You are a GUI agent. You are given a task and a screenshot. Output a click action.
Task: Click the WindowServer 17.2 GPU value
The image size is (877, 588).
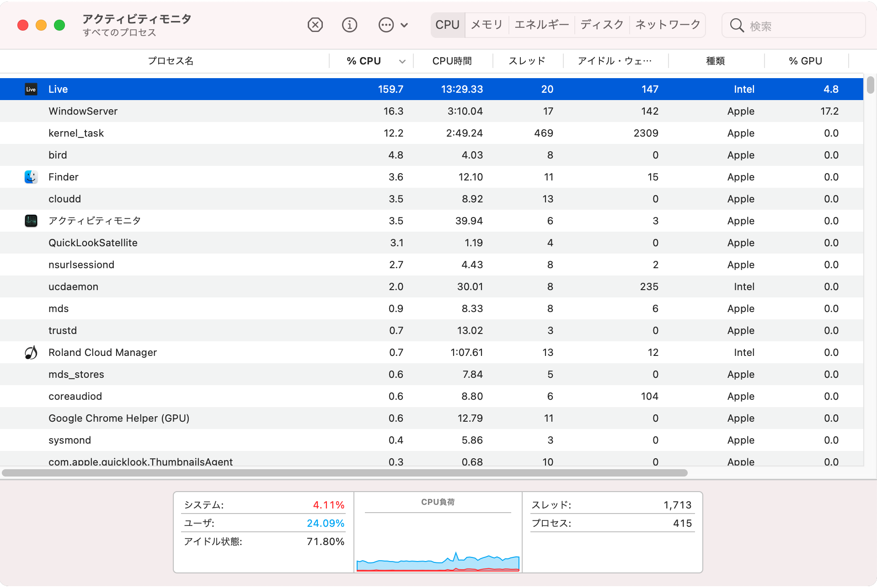point(829,111)
